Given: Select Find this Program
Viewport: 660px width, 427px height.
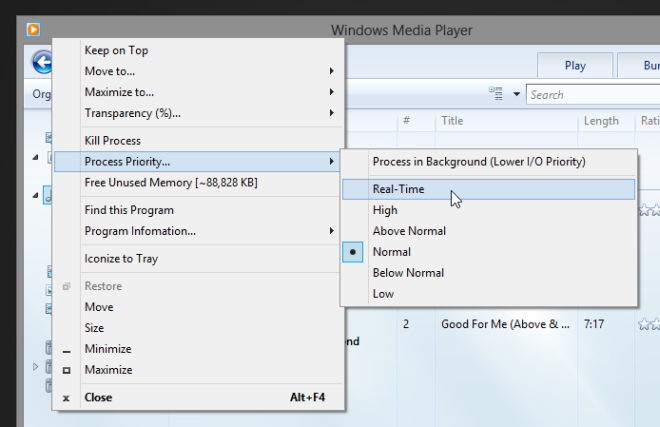Looking at the screenshot, I should point(198,210).
